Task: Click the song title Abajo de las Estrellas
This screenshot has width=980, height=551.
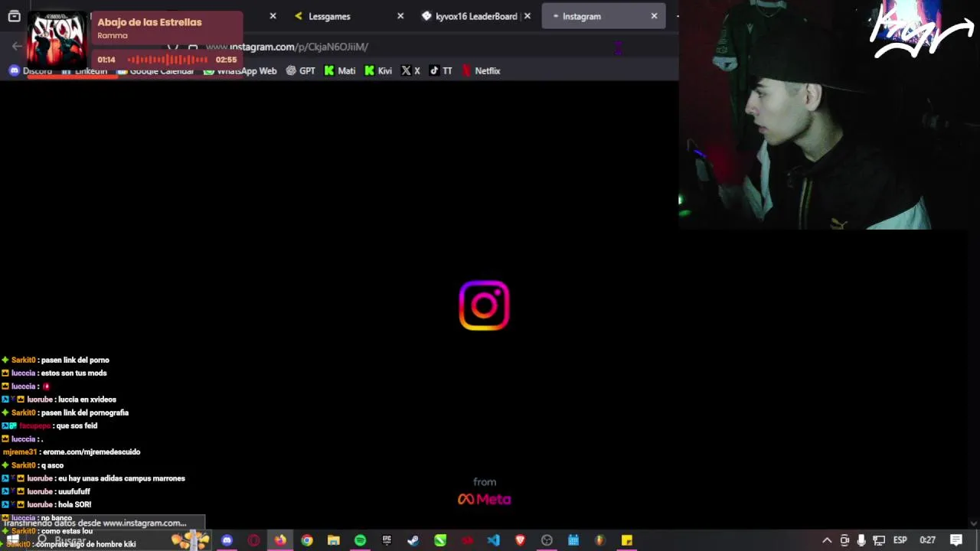Action: [x=149, y=22]
